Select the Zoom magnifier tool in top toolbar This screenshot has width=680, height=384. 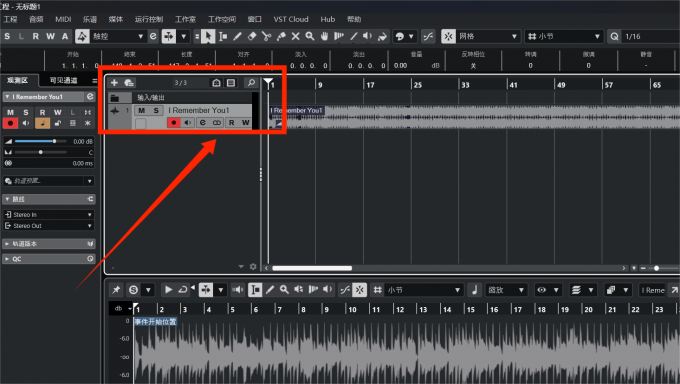pyautogui.click(x=310, y=36)
